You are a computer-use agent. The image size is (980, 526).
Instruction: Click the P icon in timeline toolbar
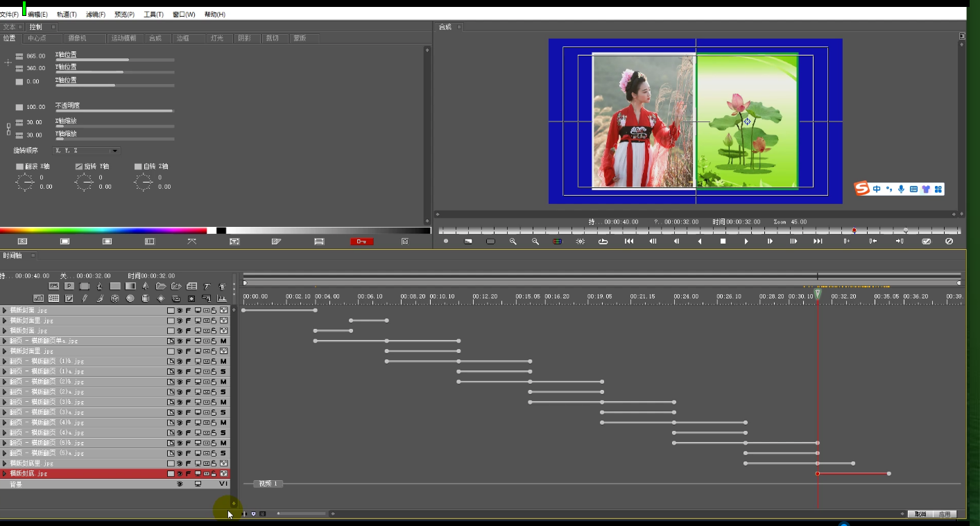pos(69,286)
